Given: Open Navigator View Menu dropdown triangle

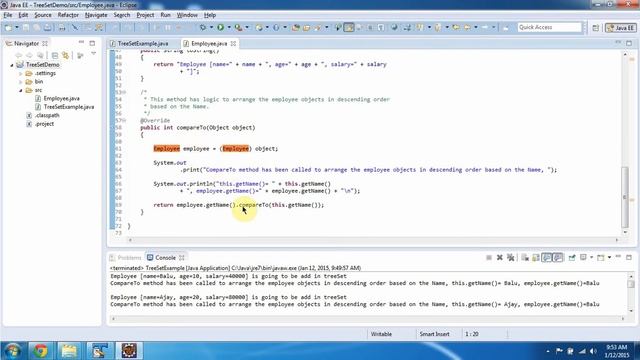Looking at the screenshot, I should pos(93,54).
